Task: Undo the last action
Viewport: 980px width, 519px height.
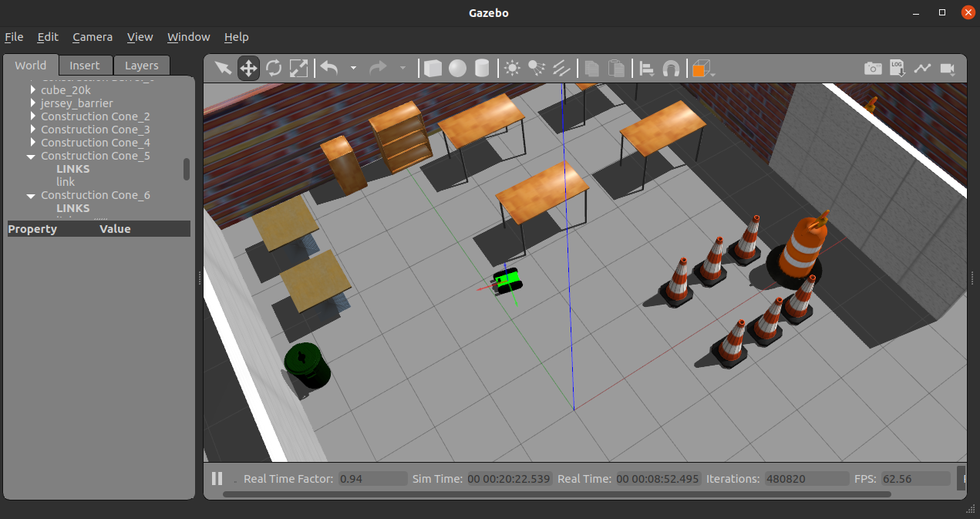Action: (x=329, y=68)
